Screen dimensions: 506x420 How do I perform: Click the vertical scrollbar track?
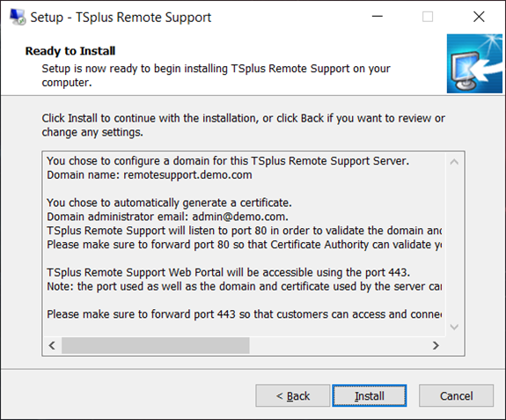[x=454, y=245]
